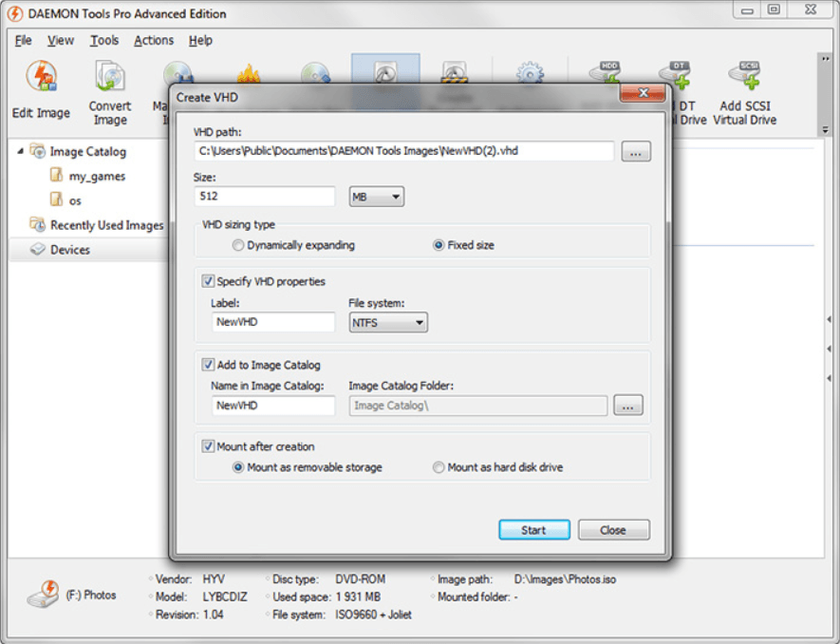
Task: Select Devices in the sidebar
Action: pos(60,250)
